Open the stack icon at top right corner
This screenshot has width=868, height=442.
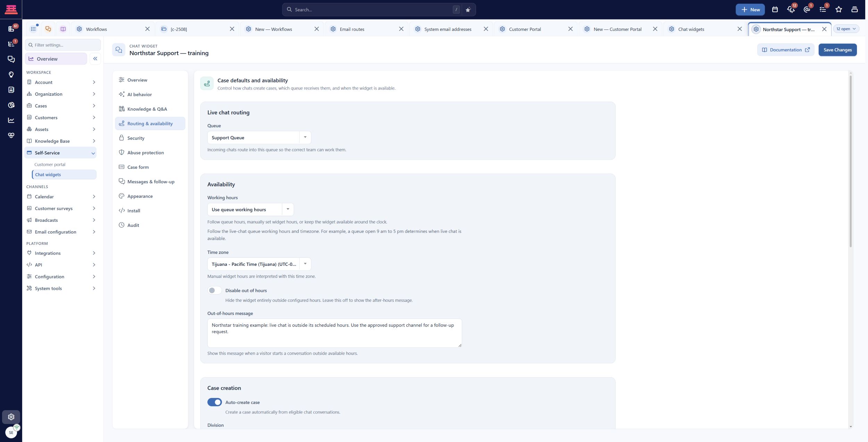point(854,10)
